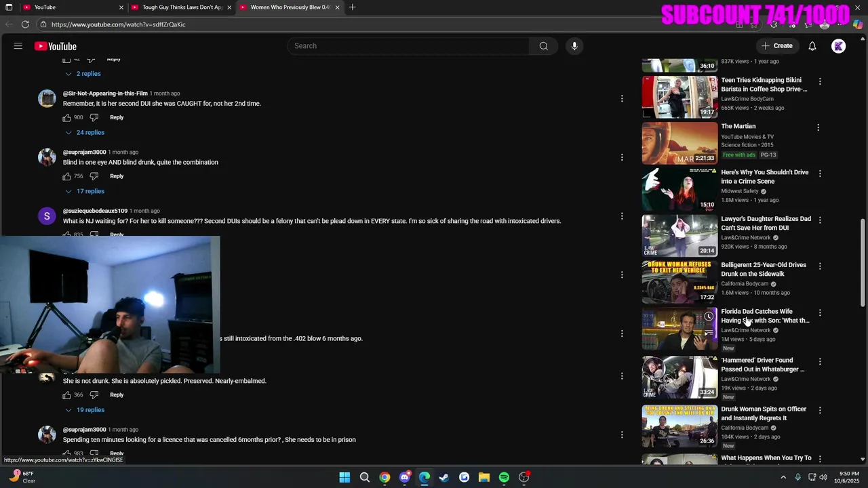Open @suziequebedeaux5109 channel link
Image resolution: width=868 pixels, height=488 pixels.
(95, 211)
